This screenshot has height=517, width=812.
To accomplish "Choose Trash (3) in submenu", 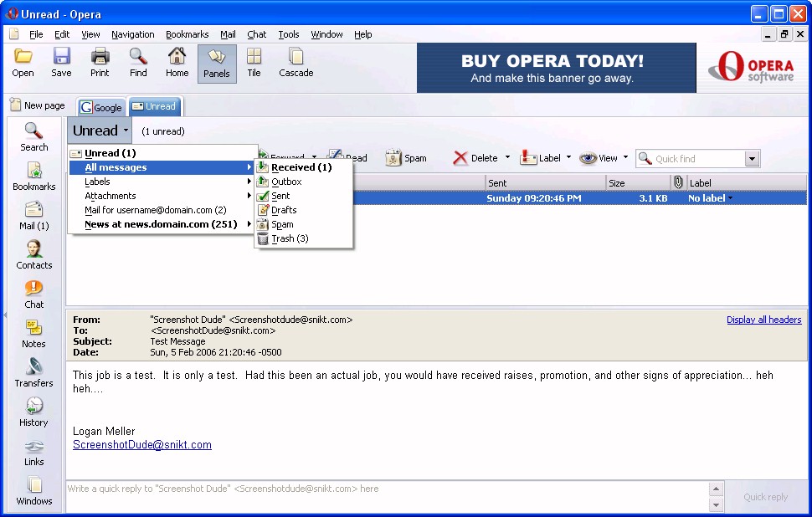I will (304, 238).
